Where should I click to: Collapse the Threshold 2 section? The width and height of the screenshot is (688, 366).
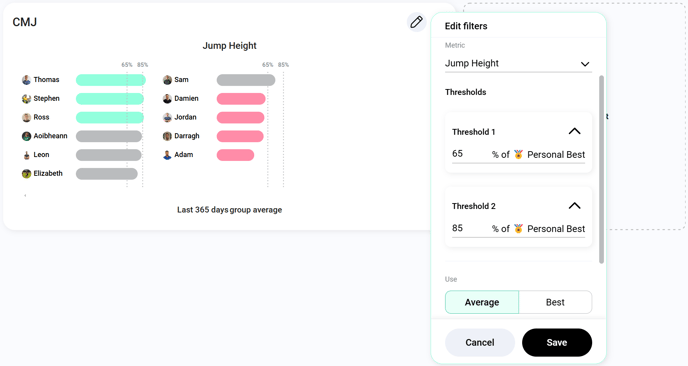[574, 206]
